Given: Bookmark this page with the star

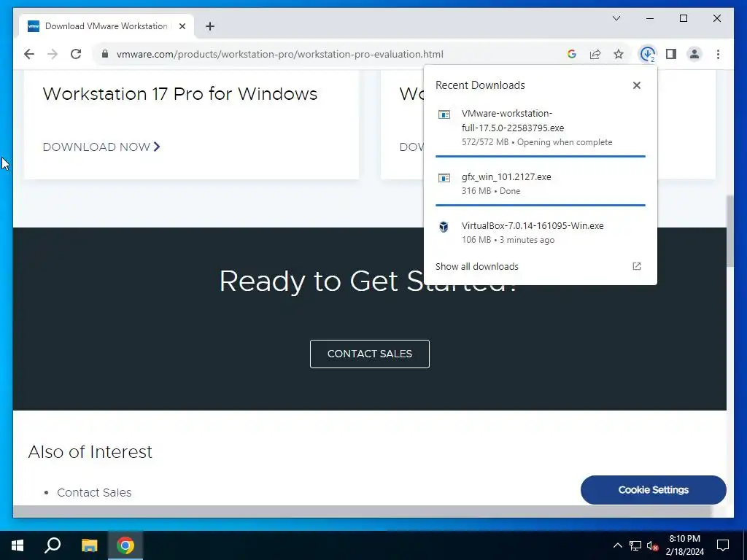Looking at the screenshot, I should 619,54.
